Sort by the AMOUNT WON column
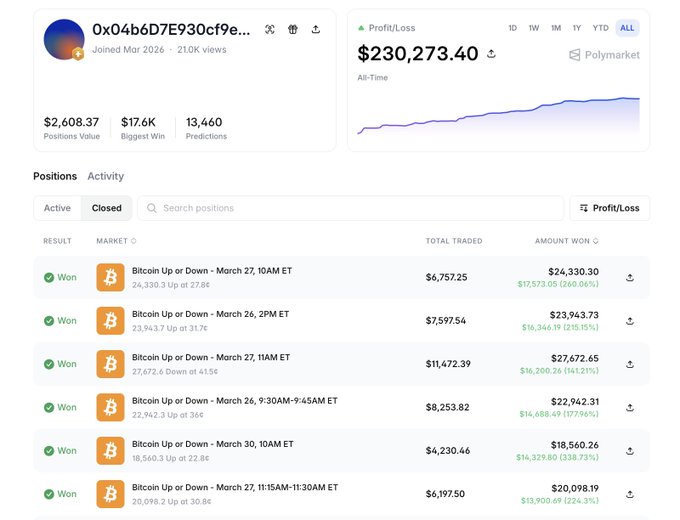 click(566, 241)
